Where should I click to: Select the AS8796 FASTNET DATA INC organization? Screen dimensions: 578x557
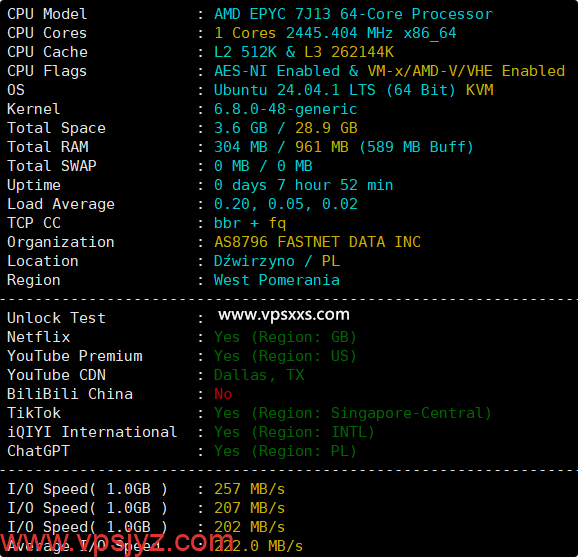(317, 243)
